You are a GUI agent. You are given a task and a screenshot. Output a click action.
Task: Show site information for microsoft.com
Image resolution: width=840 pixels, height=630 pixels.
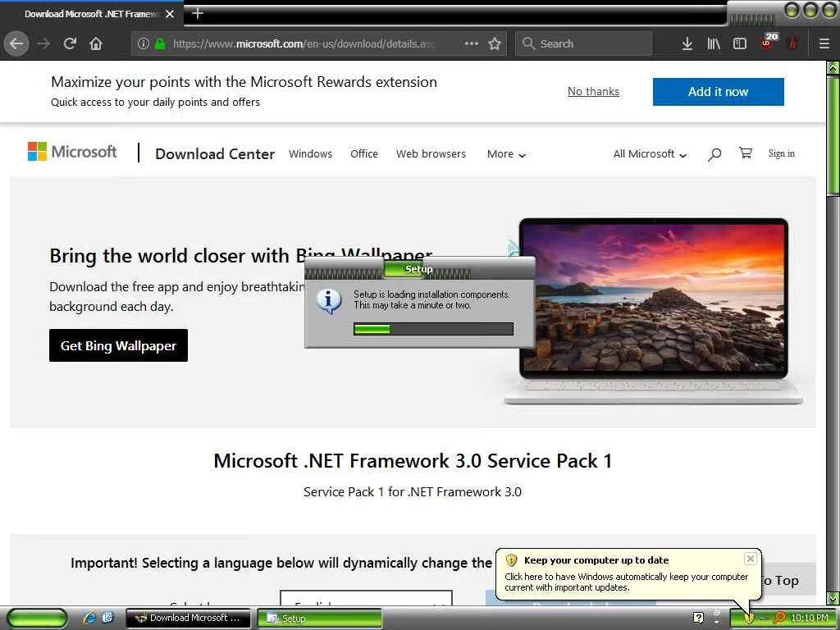[143, 43]
